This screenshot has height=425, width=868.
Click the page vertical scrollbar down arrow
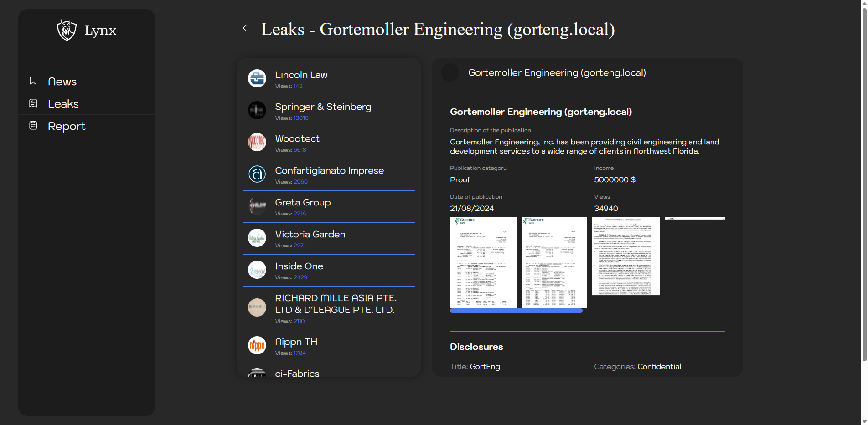[864, 421]
